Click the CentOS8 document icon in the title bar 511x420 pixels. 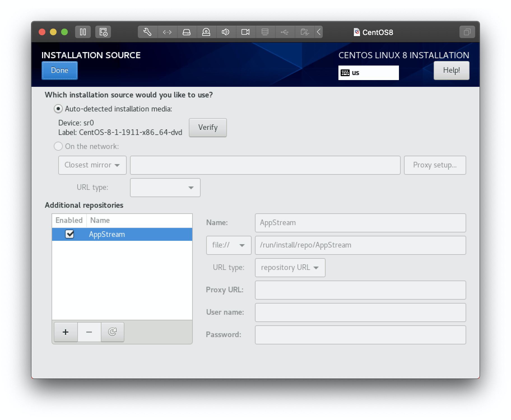coord(357,32)
